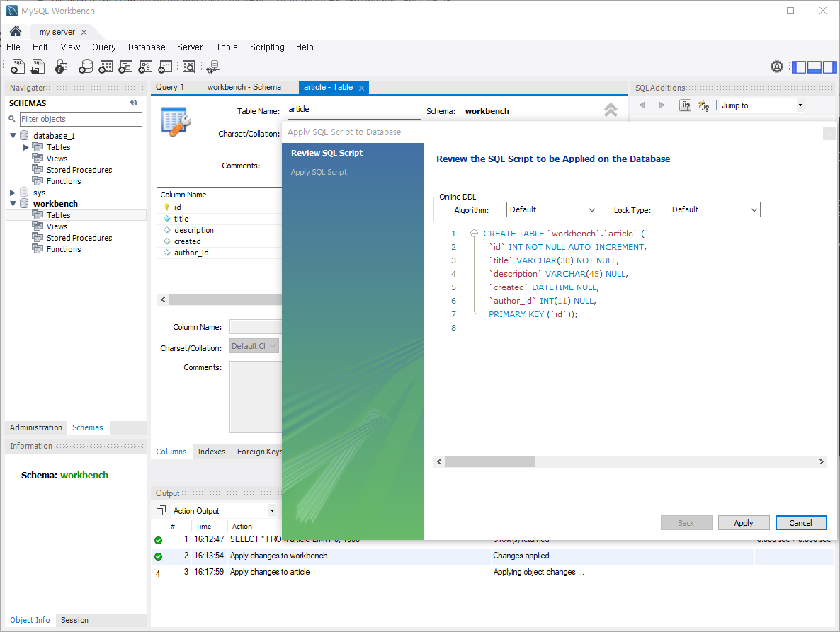This screenshot has height=632, width=840.
Task: Close the my server connection tab
Action: pos(84,32)
